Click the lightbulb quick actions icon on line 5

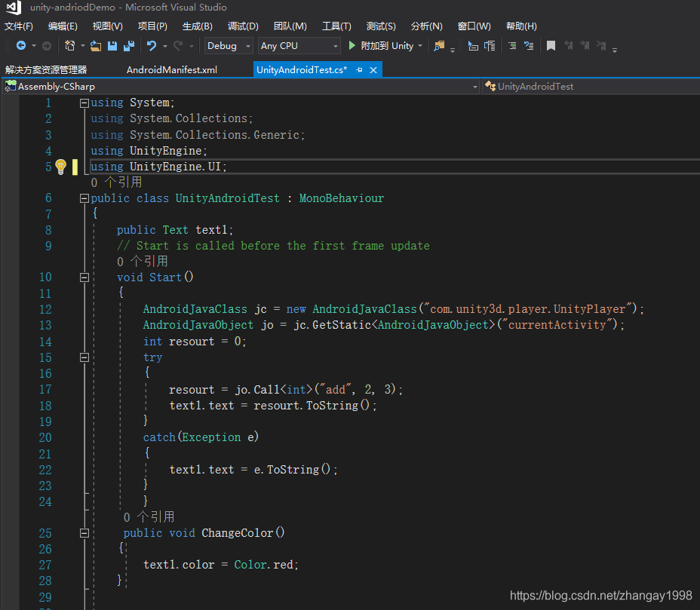[60, 167]
